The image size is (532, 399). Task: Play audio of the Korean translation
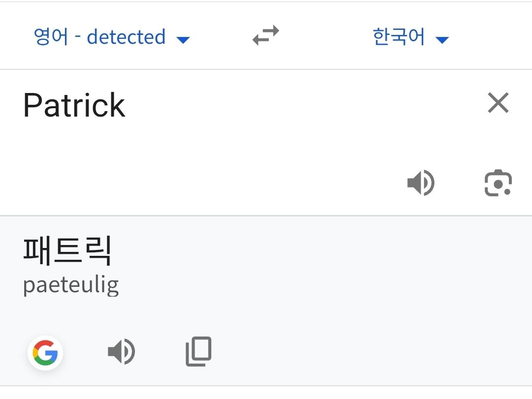[121, 352]
